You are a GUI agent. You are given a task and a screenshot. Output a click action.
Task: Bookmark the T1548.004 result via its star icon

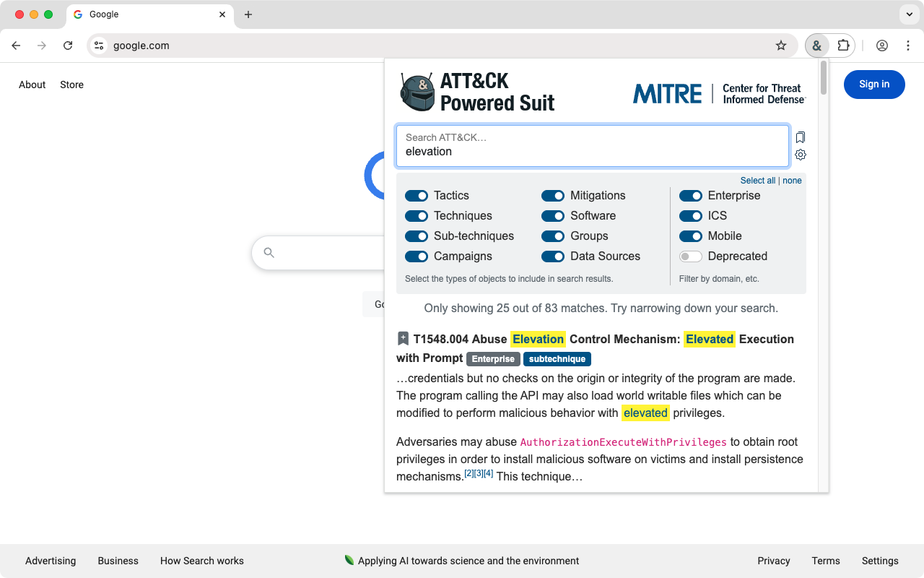(x=402, y=337)
